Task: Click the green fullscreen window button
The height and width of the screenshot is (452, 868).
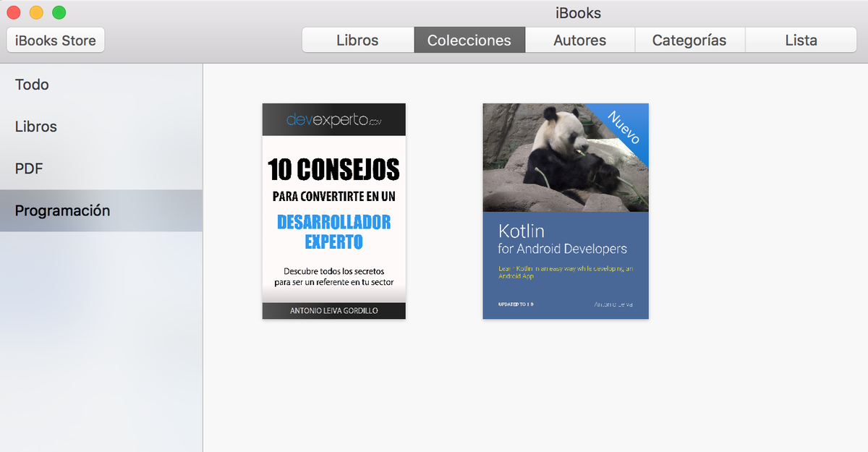Action: [59, 12]
